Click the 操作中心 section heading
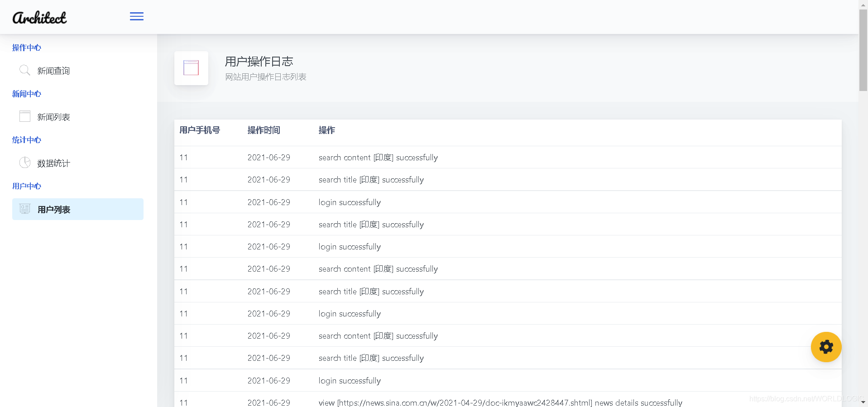 click(27, 48)
